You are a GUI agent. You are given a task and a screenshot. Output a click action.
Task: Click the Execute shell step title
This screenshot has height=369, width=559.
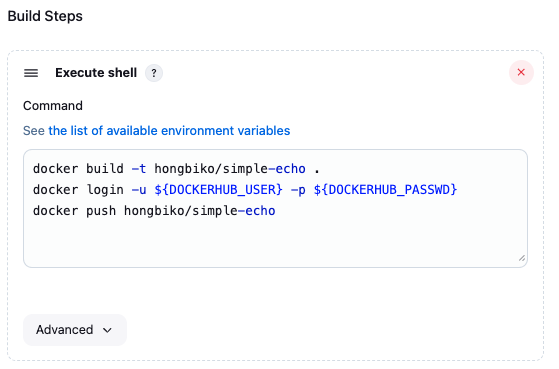[96, 73]
